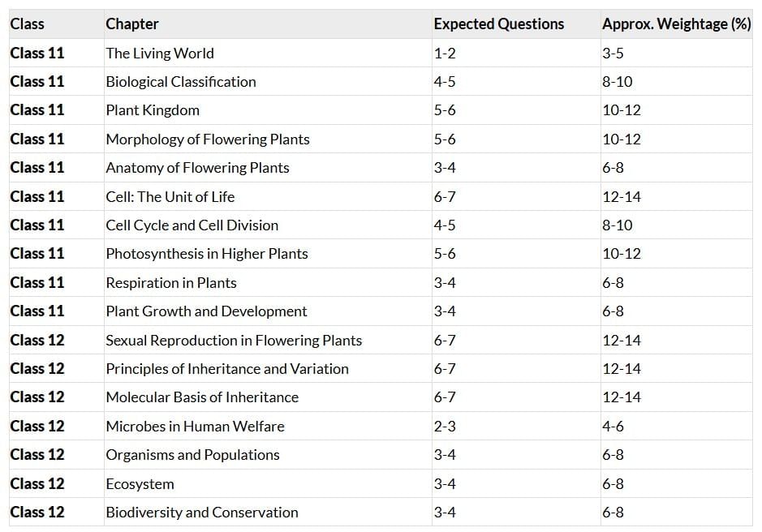Click "Molecular Basis of Inheritance" cell

[x=202, y=397]
